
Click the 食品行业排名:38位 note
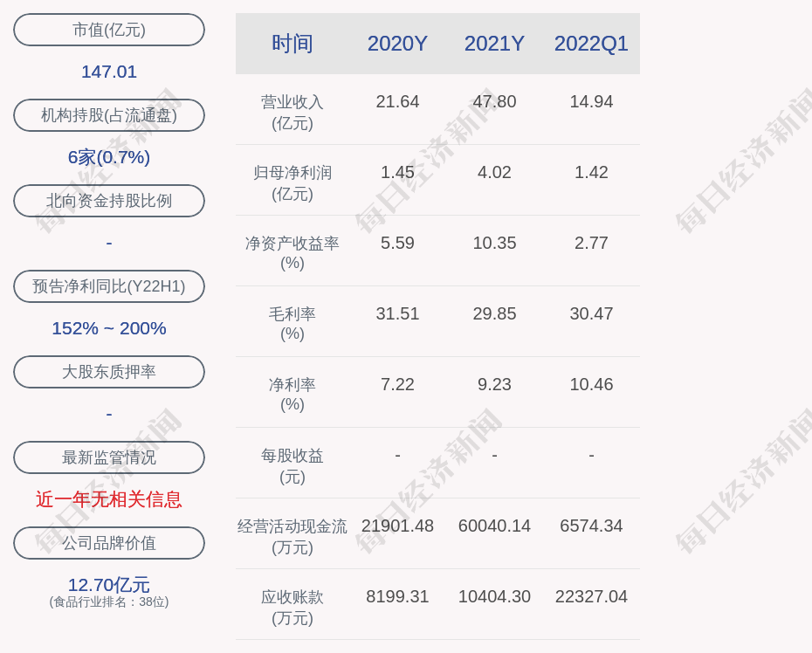(x=109, y=601)
